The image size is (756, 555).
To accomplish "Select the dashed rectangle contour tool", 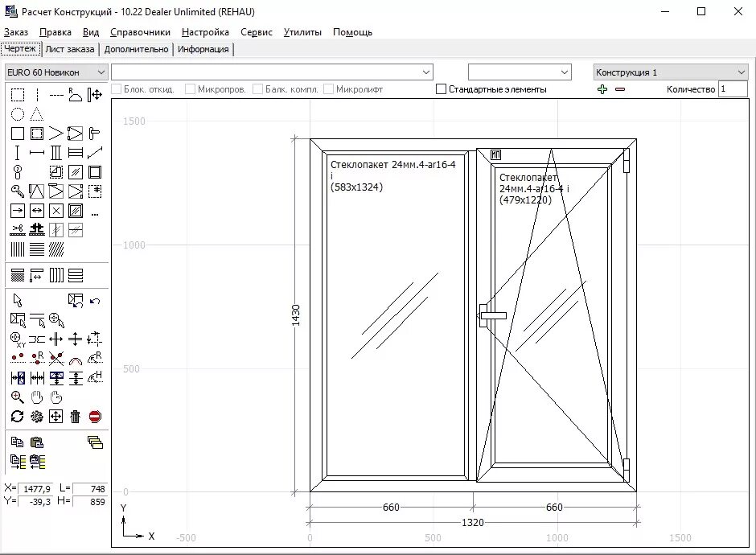I will click(18, 95).
